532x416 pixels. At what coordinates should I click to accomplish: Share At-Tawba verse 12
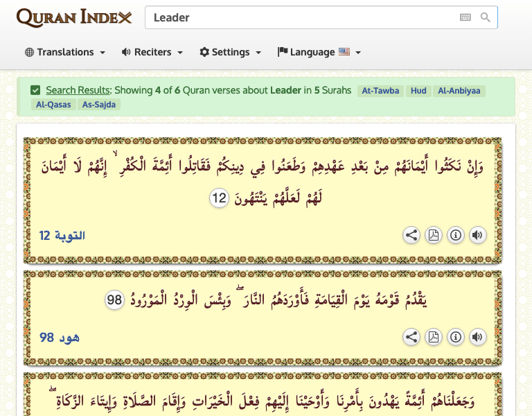tap(411, 235)
